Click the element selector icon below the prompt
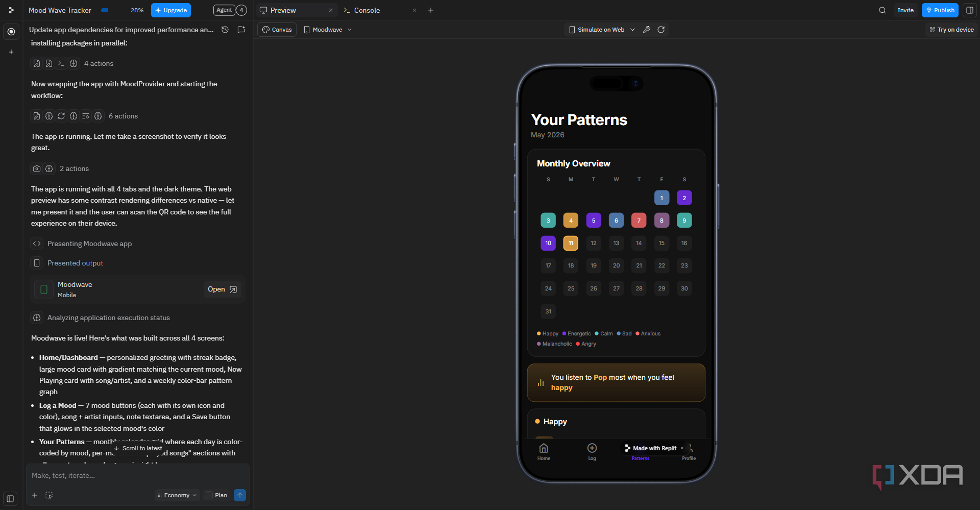980x510 pixels. [49, 495]
